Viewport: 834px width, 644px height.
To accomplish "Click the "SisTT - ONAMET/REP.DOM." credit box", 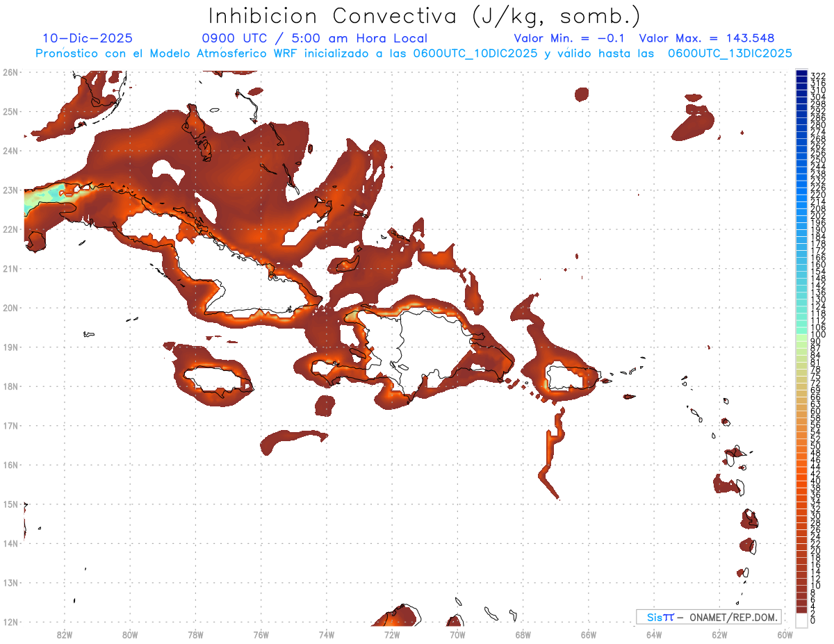I will click(709, 617).
